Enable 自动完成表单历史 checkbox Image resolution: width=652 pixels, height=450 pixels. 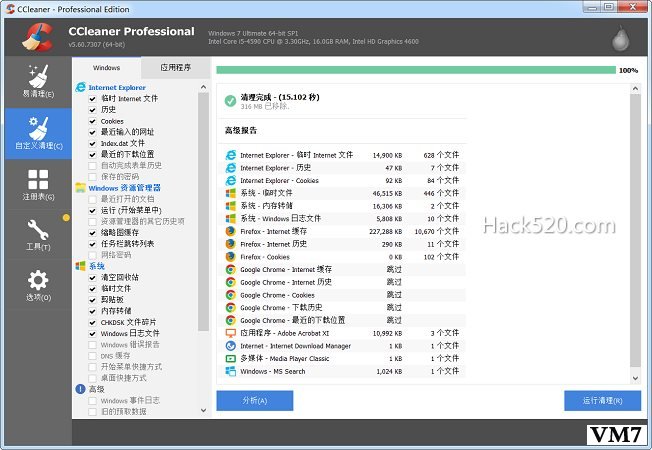tap(92, 166)
